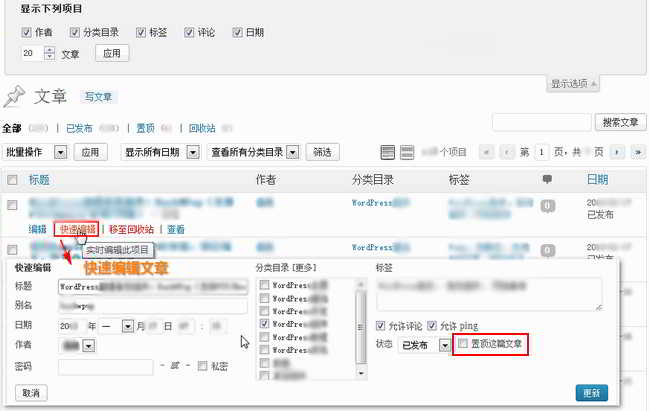Collapse the 显示选项 panel tab
This screenshot has height=411, width=650.
pyautogui.click(x=573, y=84)
